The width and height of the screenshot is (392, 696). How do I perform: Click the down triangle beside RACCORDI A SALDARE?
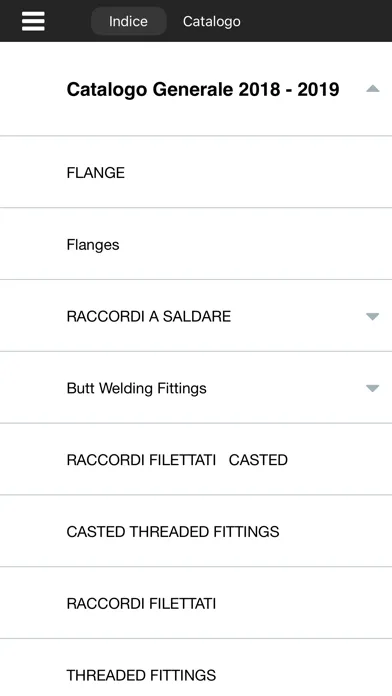372,316
